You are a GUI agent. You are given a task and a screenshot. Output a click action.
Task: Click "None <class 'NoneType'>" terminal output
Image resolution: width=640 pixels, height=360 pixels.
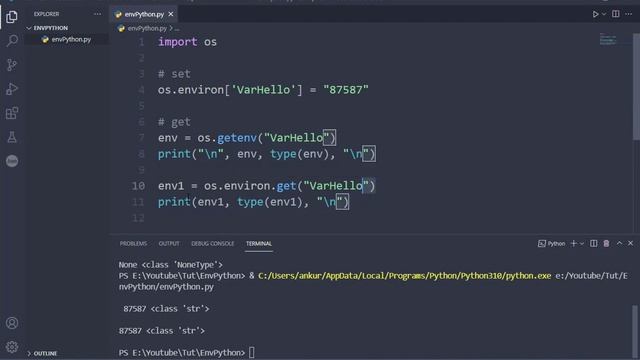click(171, 264)
